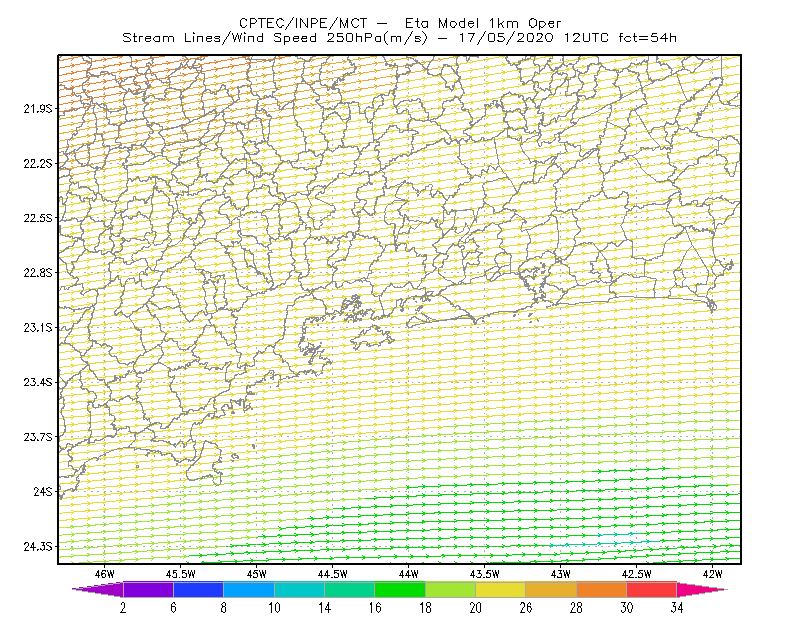Click the 'Stream Lines/Wind Speed 250hPa(m/s)' subtitle
The height and width of the screenshot is (618, 800).
click(275, 38)
